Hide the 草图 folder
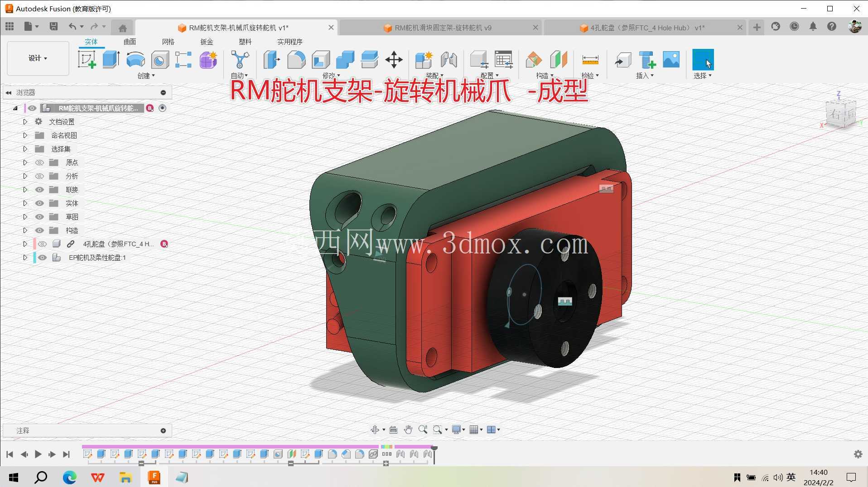 coord(39,217)
